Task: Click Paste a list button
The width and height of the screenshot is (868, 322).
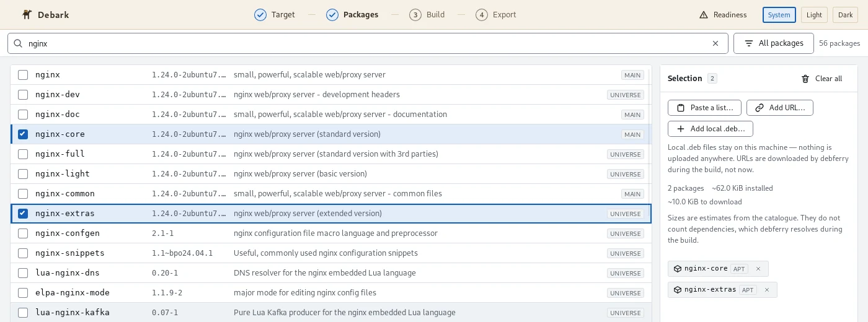Action: pos(704,108)
